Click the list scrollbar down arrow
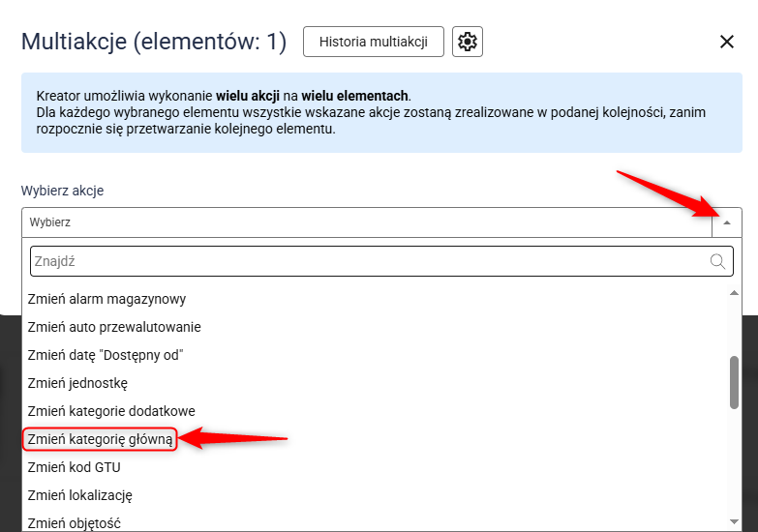 pyautogui.click(x=734, y=522)
